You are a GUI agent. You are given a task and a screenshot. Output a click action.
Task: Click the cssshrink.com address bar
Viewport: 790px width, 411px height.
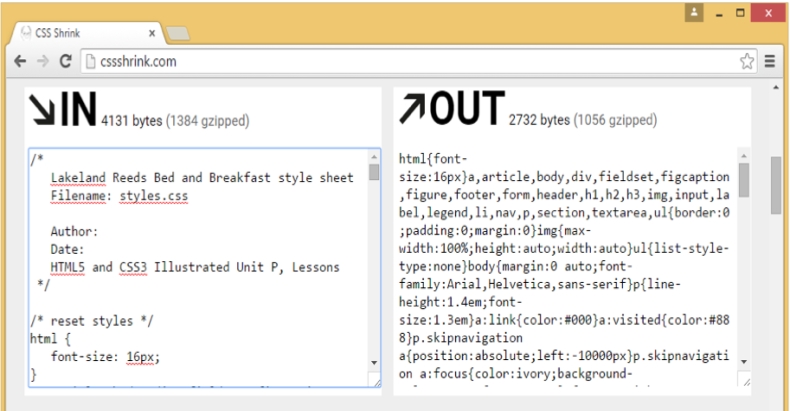coord(418,61)
